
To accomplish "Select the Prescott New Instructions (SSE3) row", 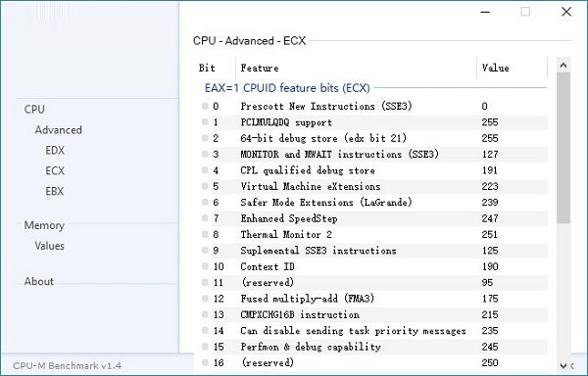I will [x=374, y=106].
